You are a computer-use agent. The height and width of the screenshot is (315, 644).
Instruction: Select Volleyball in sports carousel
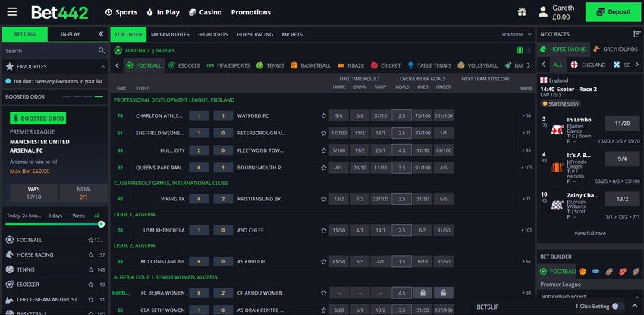478,65
